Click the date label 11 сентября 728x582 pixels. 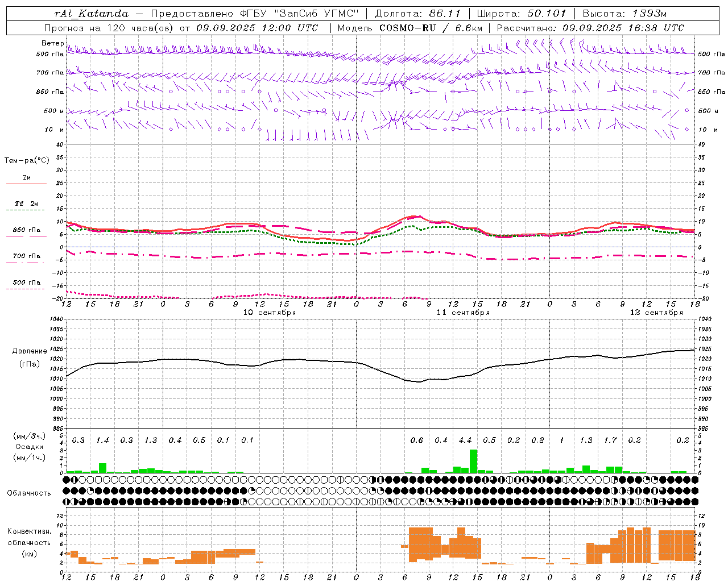click(x=463, y=313)
